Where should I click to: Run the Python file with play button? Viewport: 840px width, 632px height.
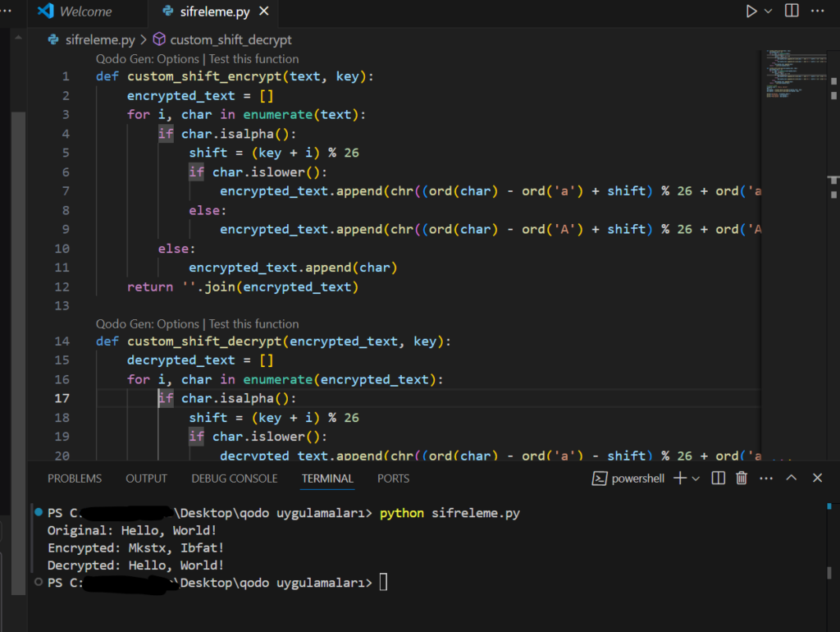(751, 11)
